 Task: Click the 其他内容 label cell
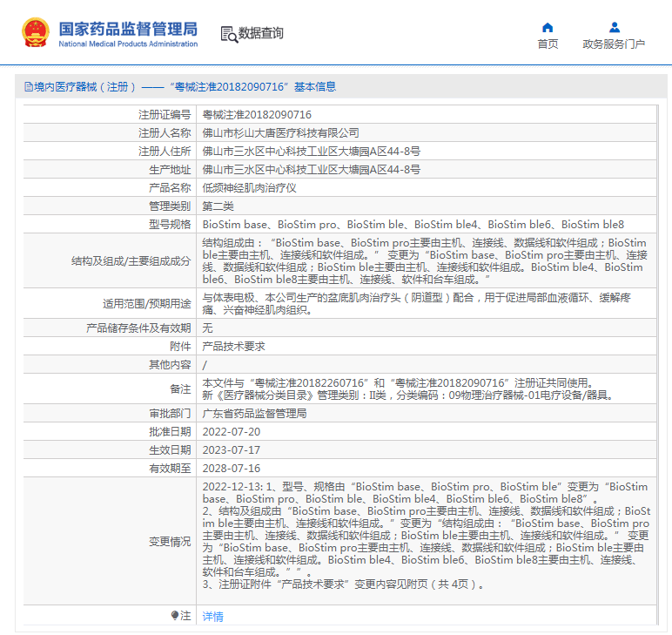170,364
